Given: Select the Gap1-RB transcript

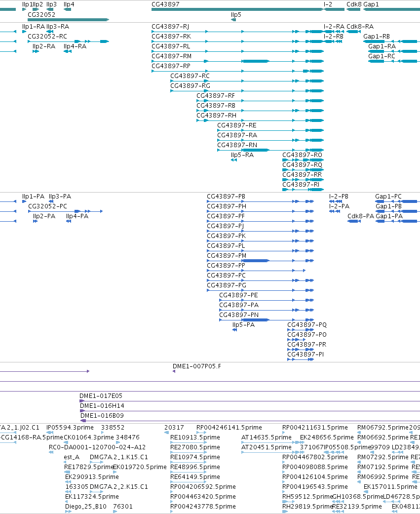Looking at the screenshot, I should click(391, 41).
